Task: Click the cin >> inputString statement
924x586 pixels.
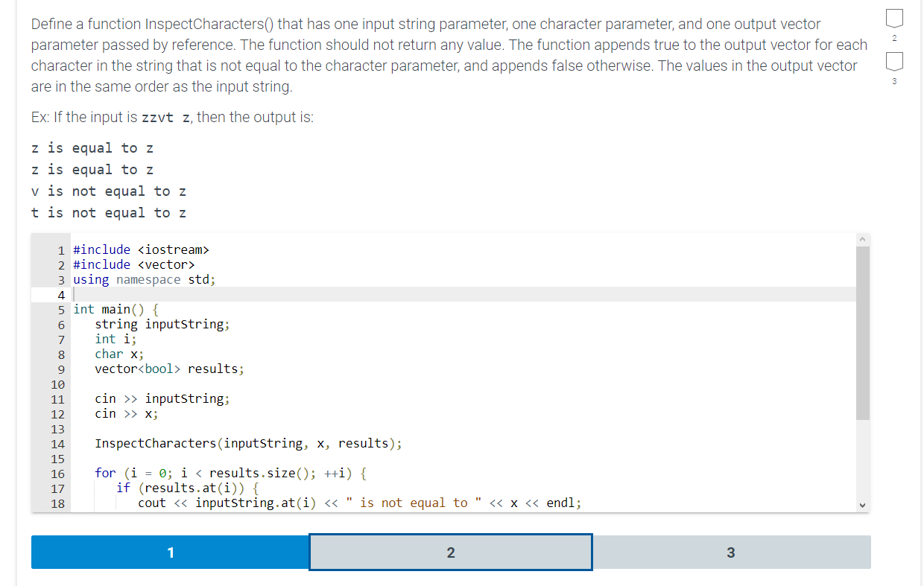Action: click(x=161, y=398)
